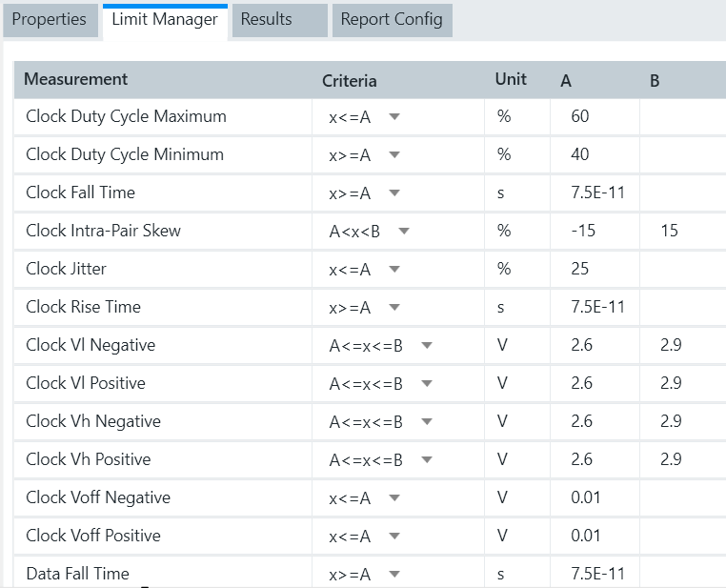Screen dimensions: 726x588
Task: Open criteria dropdown for Clock Duty Cycle Maximum
Action: pyautogui.click(x=394, y=117)
